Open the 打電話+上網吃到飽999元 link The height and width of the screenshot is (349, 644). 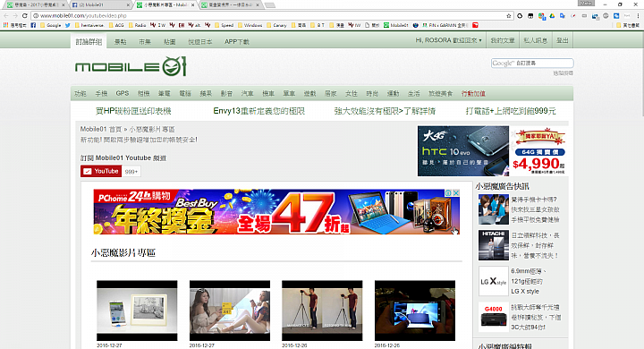[511, 111]
